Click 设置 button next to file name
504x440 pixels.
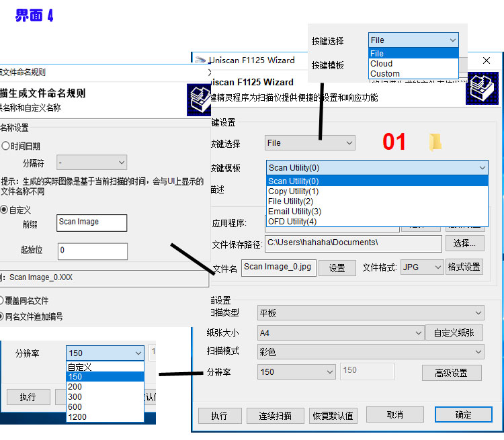coord(337,268)
